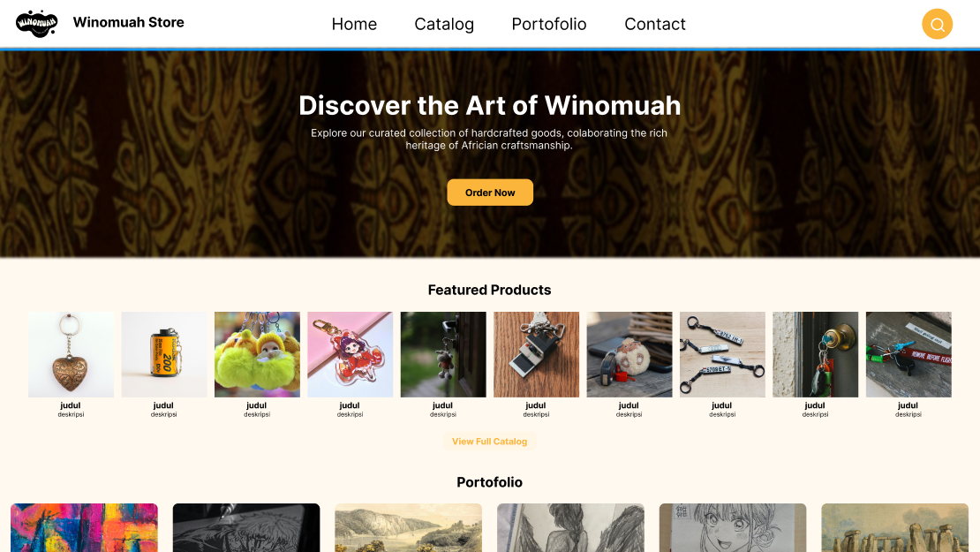Open the heart keychain product thumbnail
980x552 pixels.
71,354
